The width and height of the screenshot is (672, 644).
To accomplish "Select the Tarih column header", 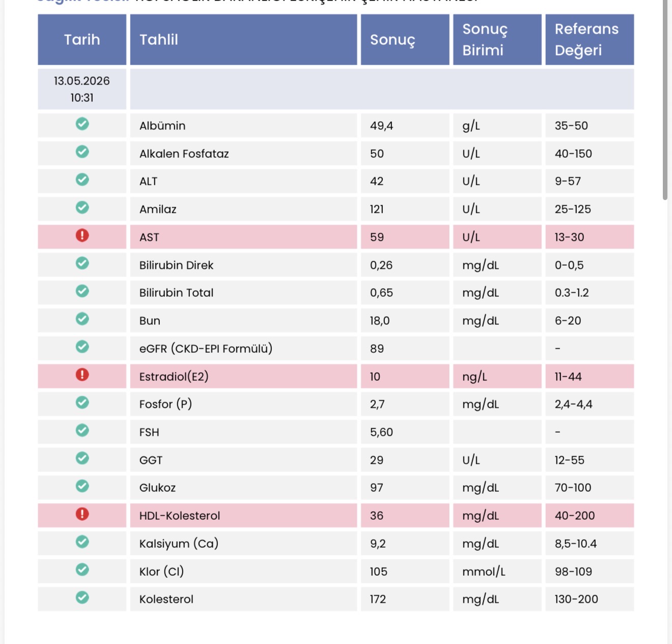I will [x=82, y=40].
